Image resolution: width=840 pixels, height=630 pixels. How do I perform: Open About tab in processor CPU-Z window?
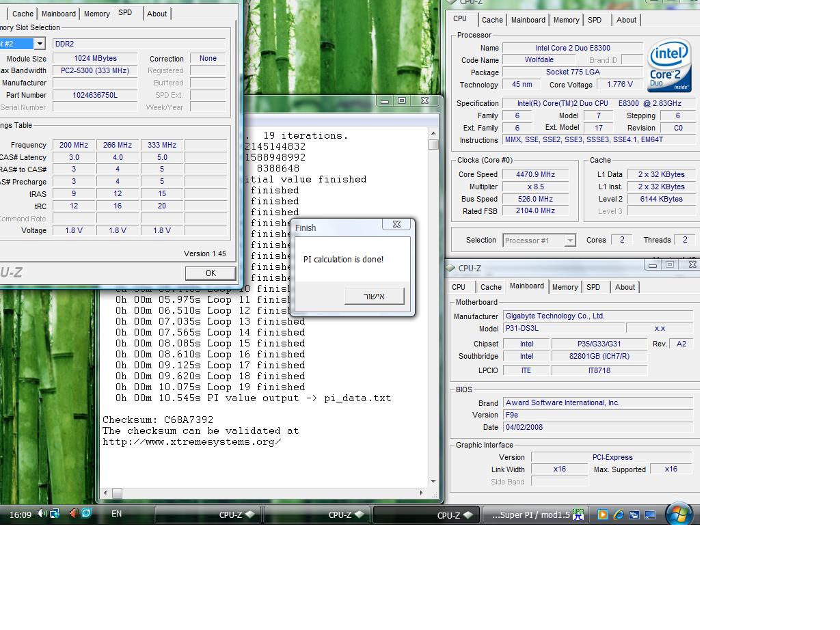626,20
